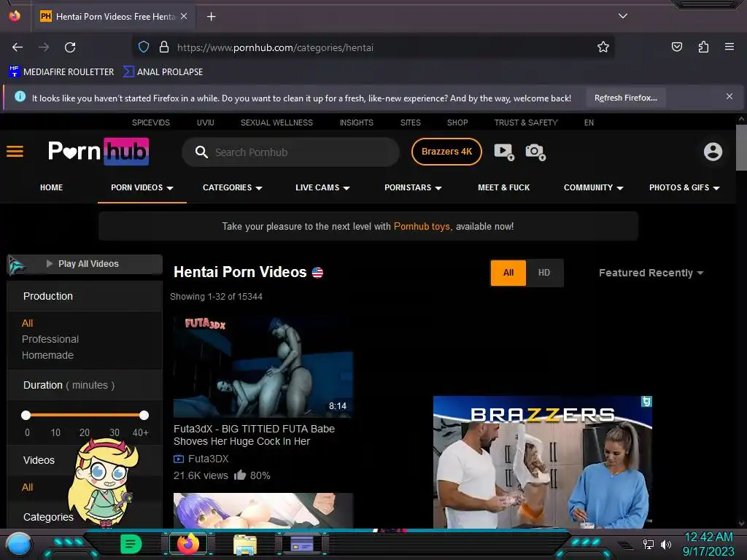Select All under Production
This screenshot has width=747, height=560.
(x=27, y=323)
